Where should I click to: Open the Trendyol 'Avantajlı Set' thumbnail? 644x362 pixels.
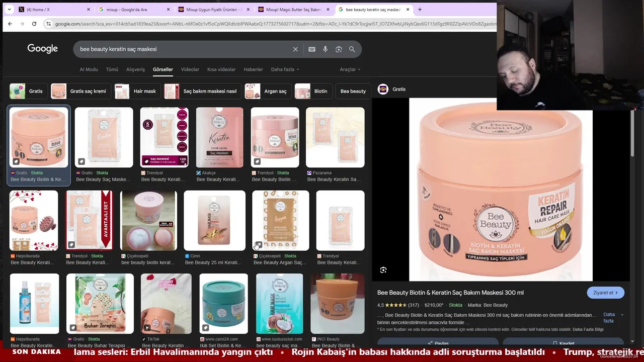point(89,220)
